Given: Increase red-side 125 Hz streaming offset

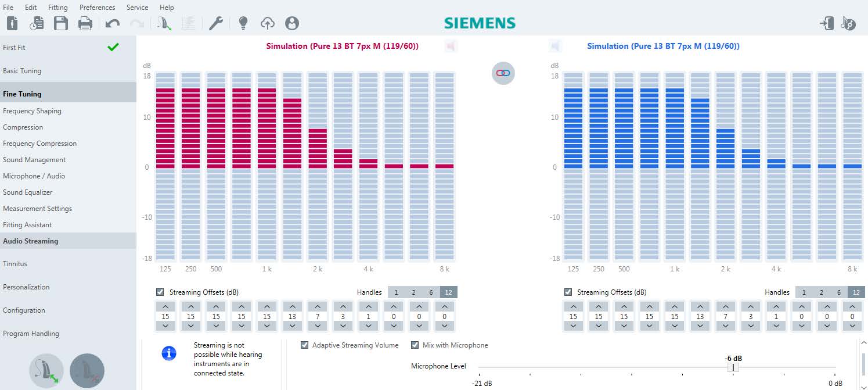Looking at the screenshot, I should pos(165,307).
